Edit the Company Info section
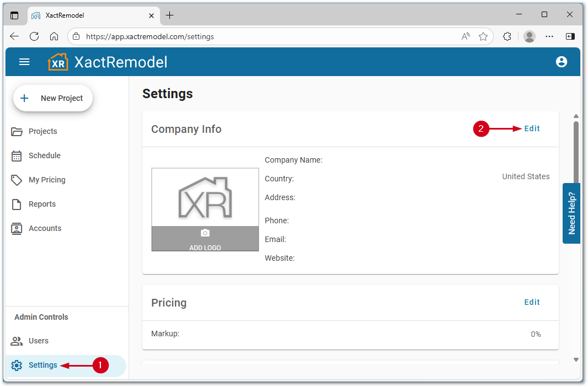The height and width of the screenshot is (387, 588). pyautogui.click(x=532, y=128)
